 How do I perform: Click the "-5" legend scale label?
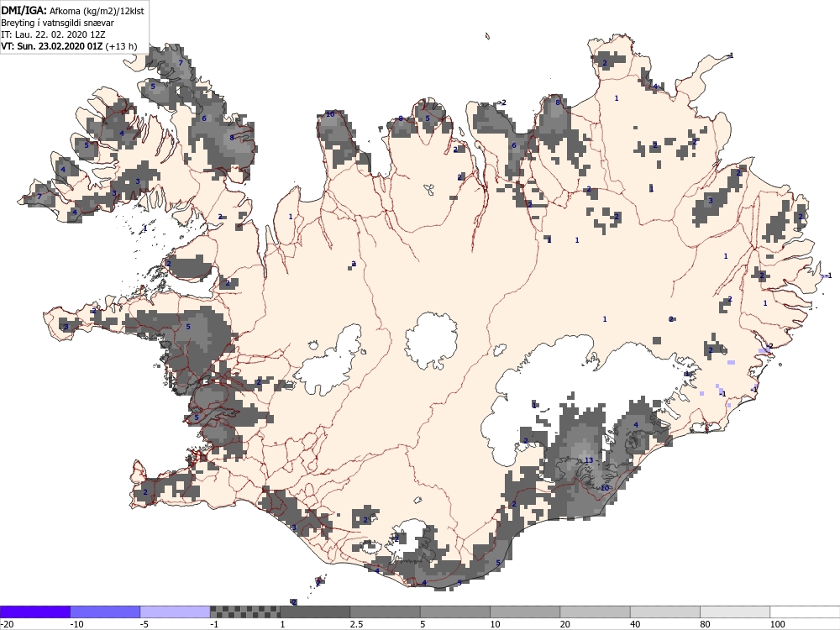(x=144, y=624)
